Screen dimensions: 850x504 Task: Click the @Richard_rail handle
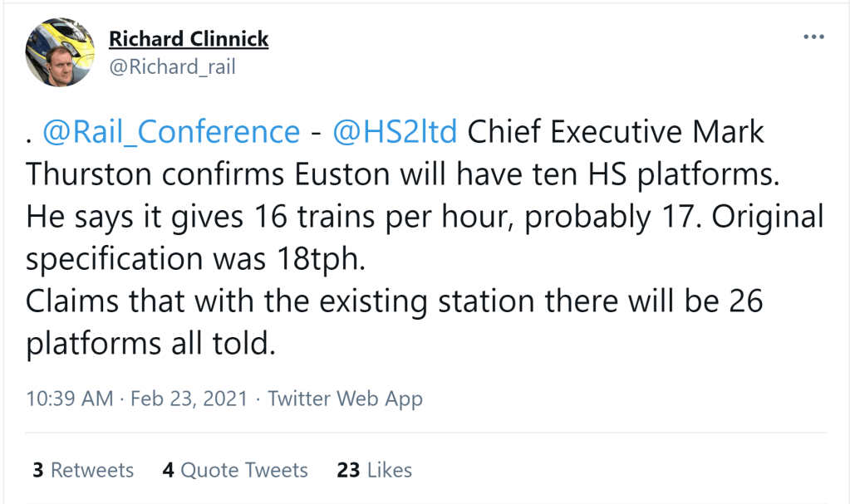tap(172, 67)
